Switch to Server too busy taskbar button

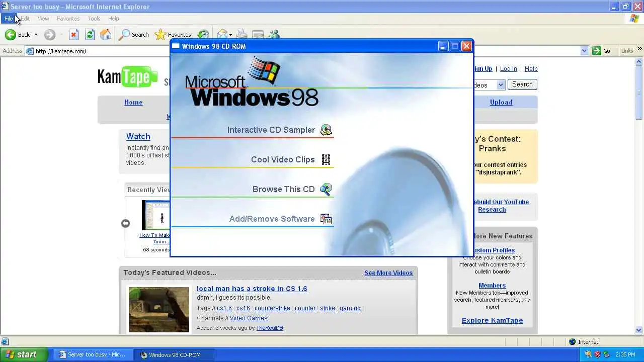94,354
